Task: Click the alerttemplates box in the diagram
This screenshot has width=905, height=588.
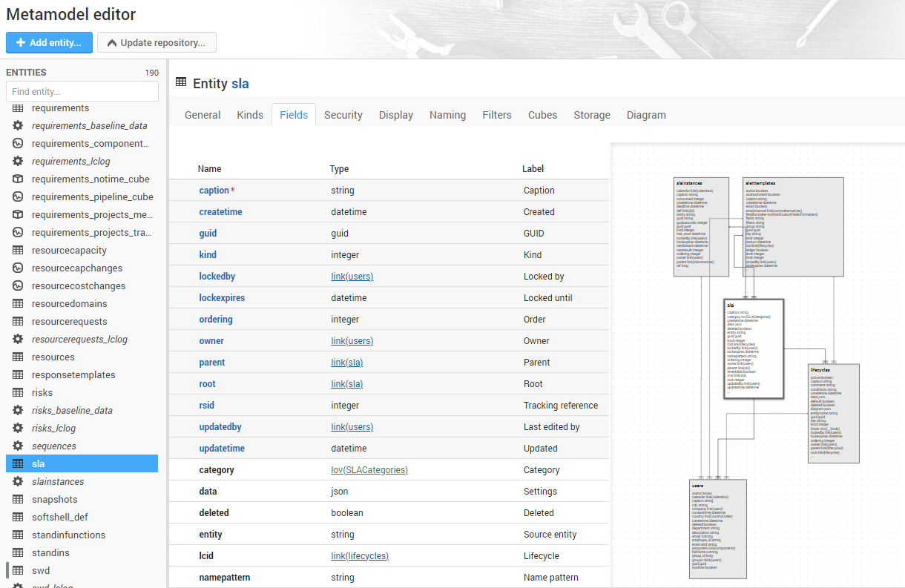Action: point(792,226)
